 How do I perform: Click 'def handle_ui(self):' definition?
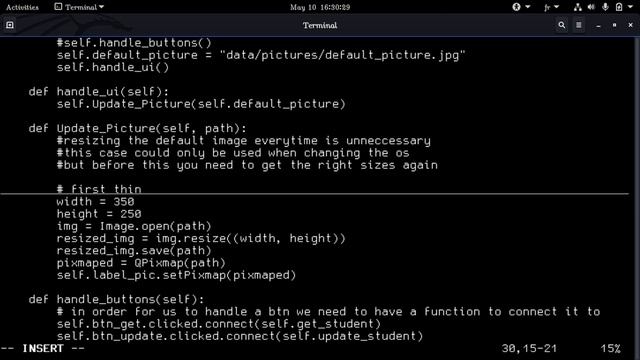click(98, 92)
